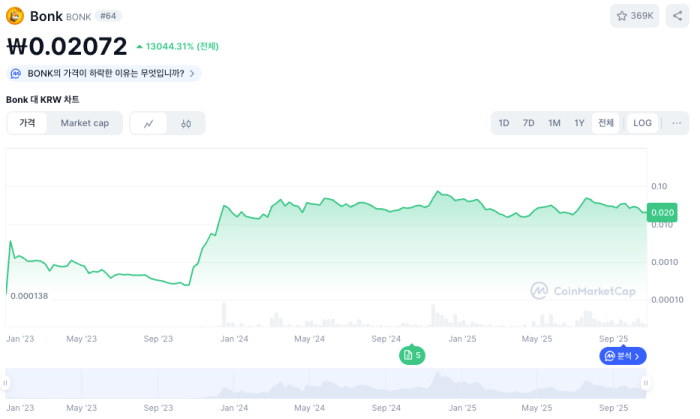This screenshot has height=419, width=700.
Task: Switch to candlestick chart view icon
Action: pos(186,123)
